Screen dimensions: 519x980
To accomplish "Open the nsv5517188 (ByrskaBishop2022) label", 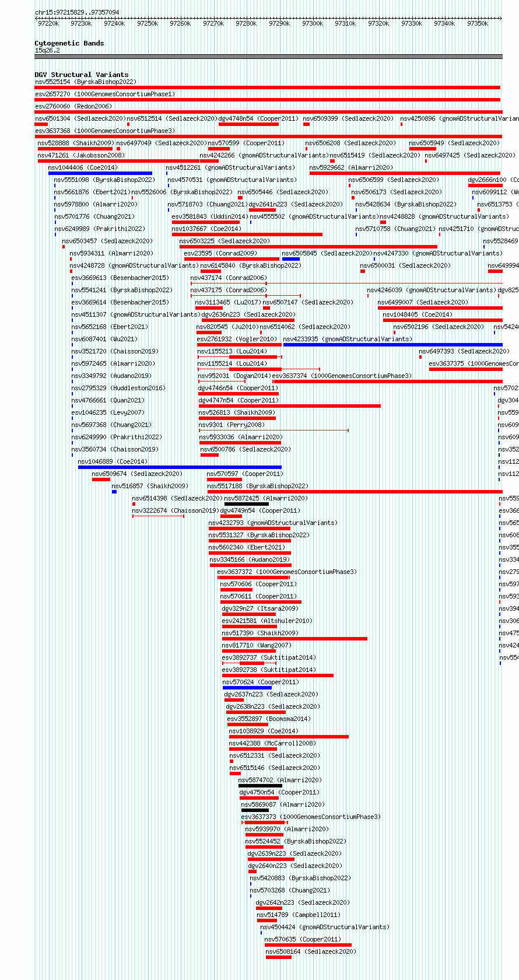I will [258, 486].
